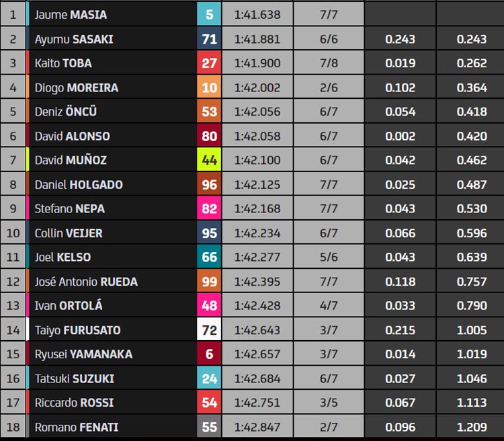Click Jaume MASIA's best time 1:41.638
The image size is (504, 441).
tap(257, 15)
